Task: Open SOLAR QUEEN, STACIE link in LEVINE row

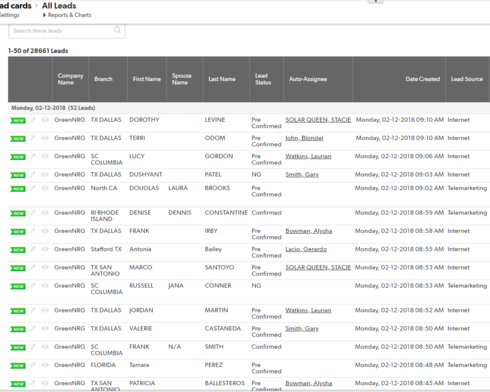Action: point(318,120)
